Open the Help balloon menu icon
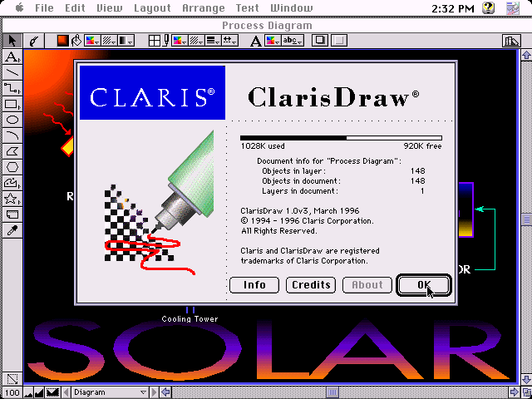Screen dimensions: 532x399 click(x=488, y=7)
